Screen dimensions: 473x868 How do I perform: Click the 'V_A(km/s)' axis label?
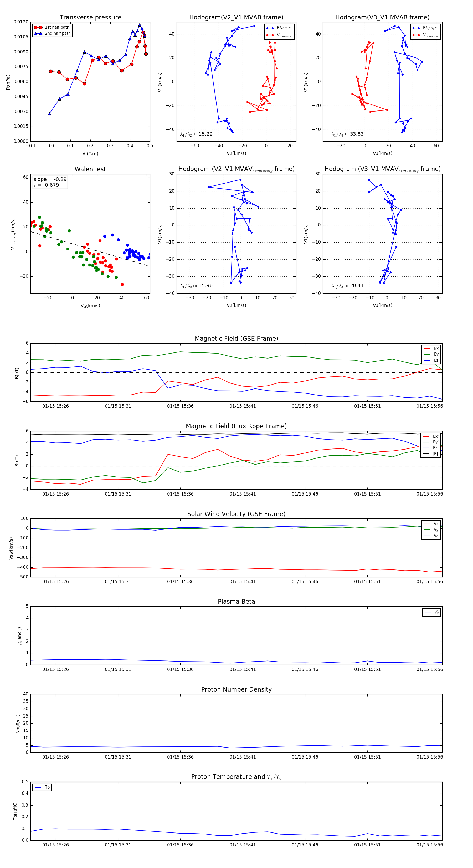click(x=90, y=306)
